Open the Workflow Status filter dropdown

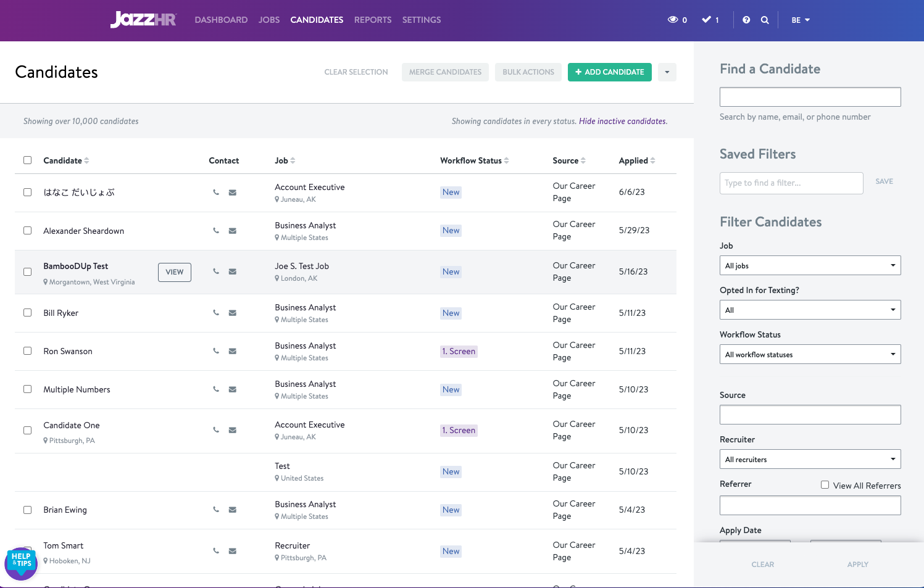(x=810, y=354)
